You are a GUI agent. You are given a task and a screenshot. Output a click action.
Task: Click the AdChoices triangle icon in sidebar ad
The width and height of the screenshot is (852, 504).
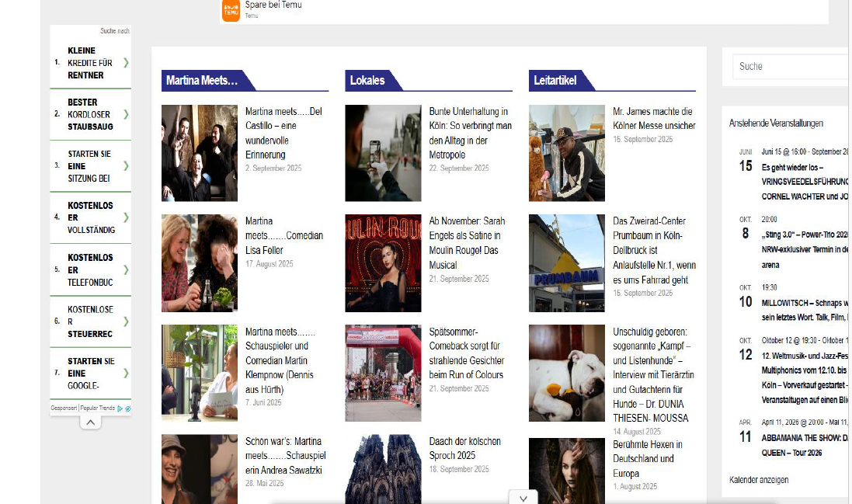[120, 408]
